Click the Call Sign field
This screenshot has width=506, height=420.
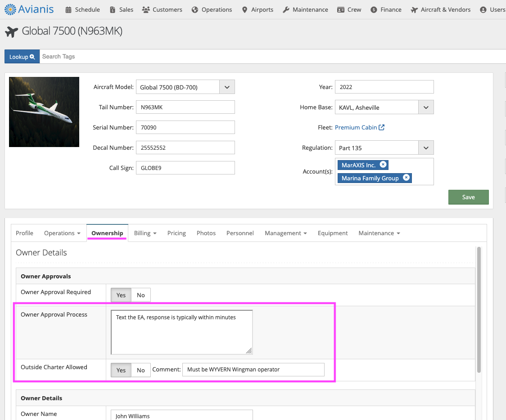[x=185, y=168]
